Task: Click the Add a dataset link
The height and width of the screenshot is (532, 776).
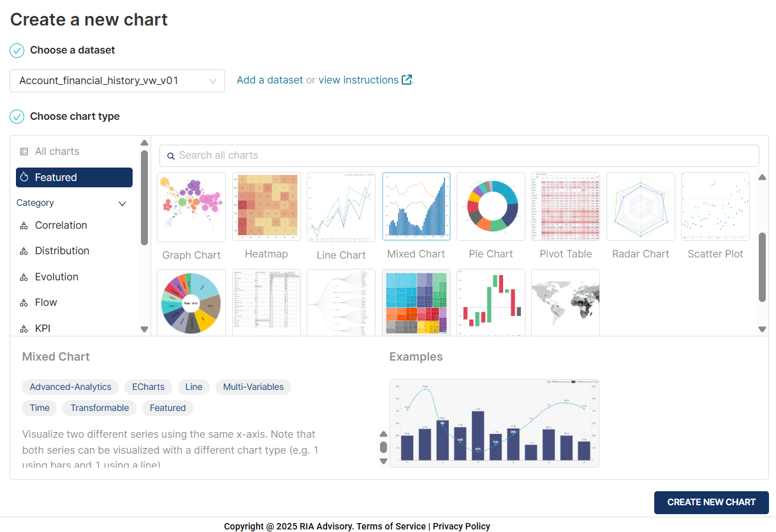Action: tap(270, 80)
